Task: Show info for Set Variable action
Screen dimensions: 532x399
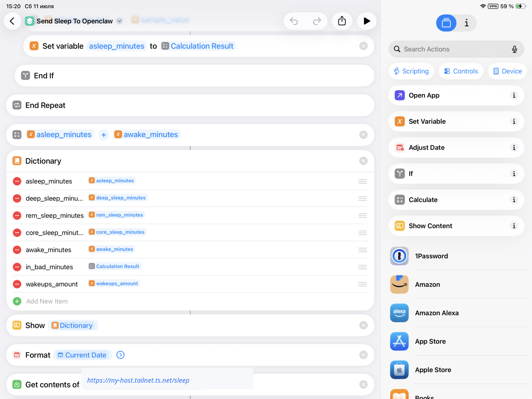Action: tap(514, 121)
